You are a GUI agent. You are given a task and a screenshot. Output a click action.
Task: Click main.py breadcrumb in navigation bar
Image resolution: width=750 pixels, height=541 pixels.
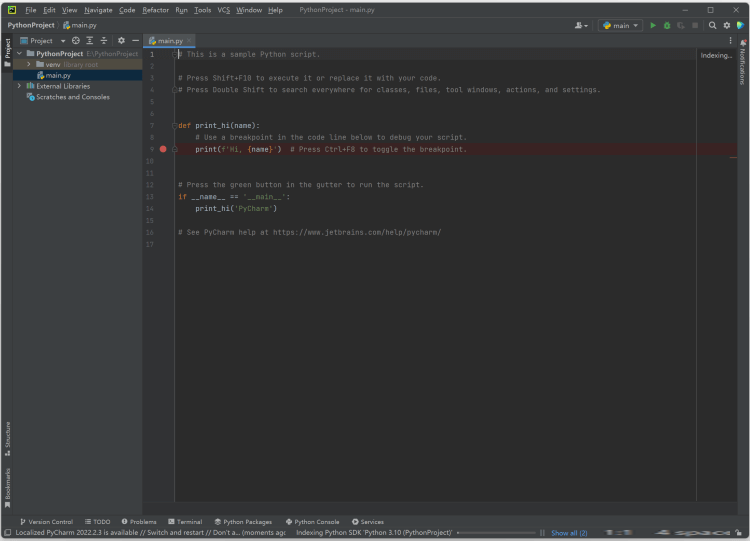pos(80,25)
